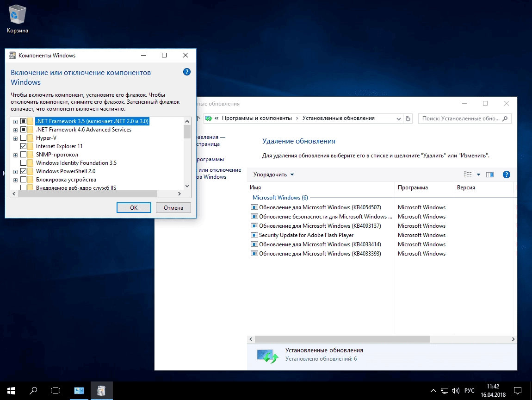Toggle .NET Framework 3.5 checkbox
This screenshot has height=400, width=532.
point(24,121)
